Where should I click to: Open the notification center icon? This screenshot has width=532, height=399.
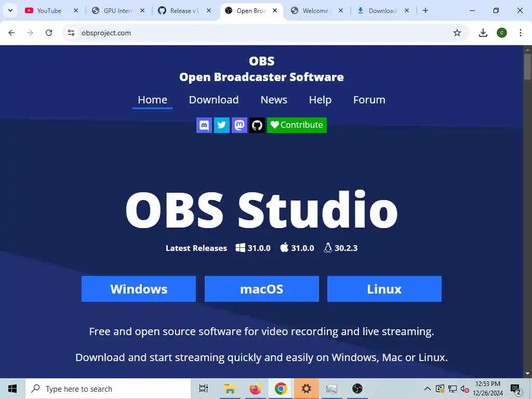[x=516, y=389]
